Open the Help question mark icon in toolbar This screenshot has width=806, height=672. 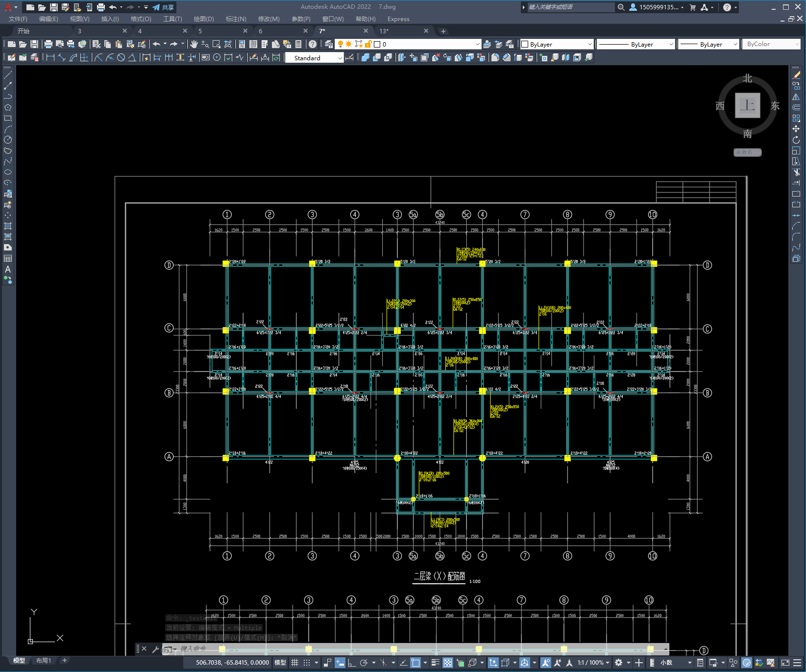pyautogui.click(x=313, y=44)
